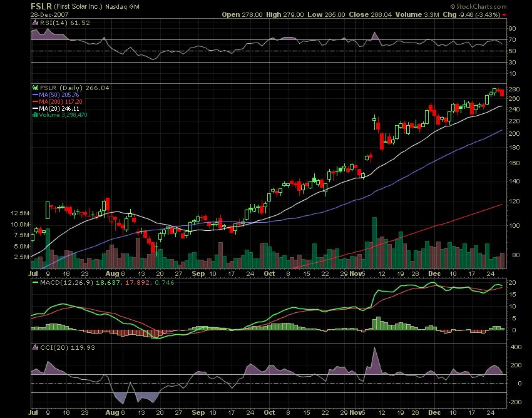Screen dimensions: 532x418
Task: Click the 7.5M volume axis label
Action: point(21,235)
